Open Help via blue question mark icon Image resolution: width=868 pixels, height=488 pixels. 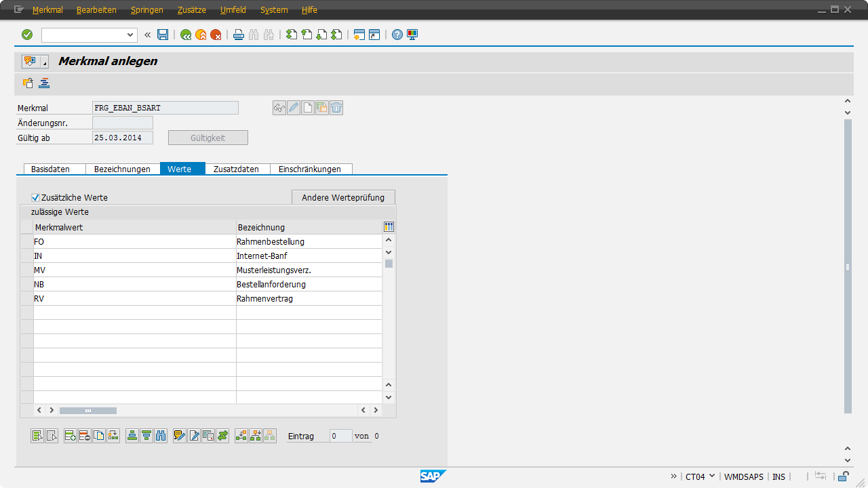pyautogui.click(x=397, y=35)
